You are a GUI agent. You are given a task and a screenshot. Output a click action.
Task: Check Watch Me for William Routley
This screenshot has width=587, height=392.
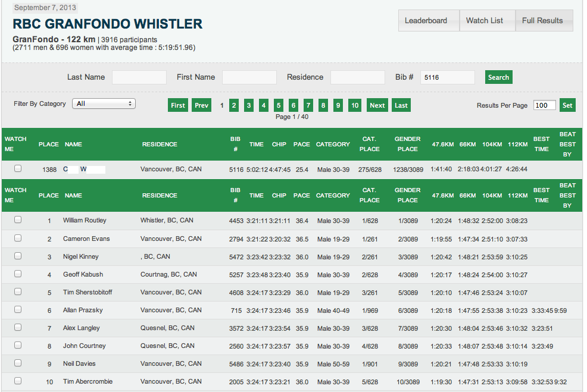[x=18, y=219]
